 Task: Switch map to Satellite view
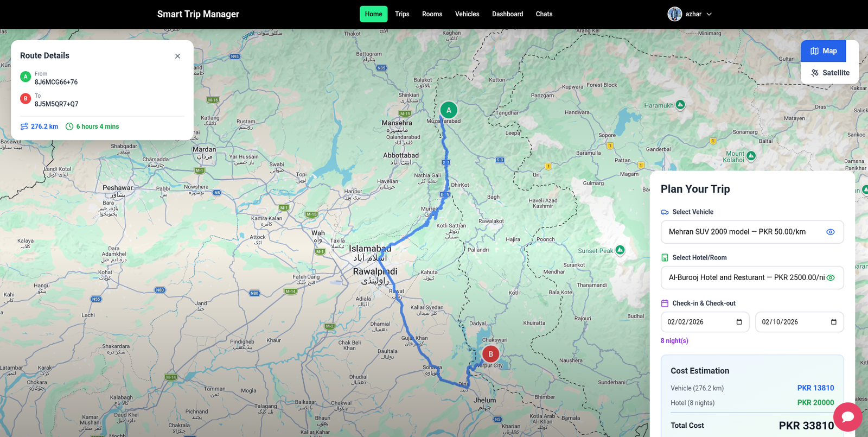tap(829, 73)
